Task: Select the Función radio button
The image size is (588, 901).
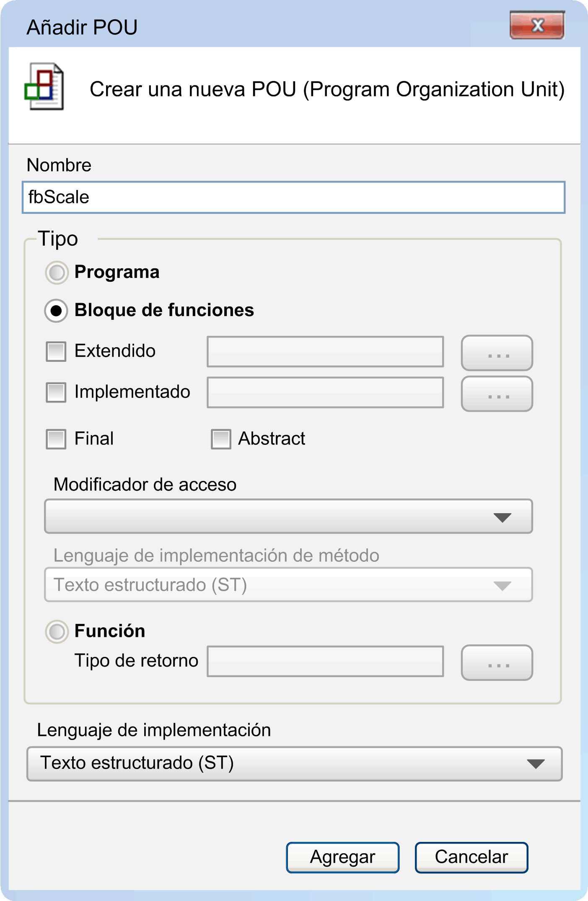Action: click(57, 631)
